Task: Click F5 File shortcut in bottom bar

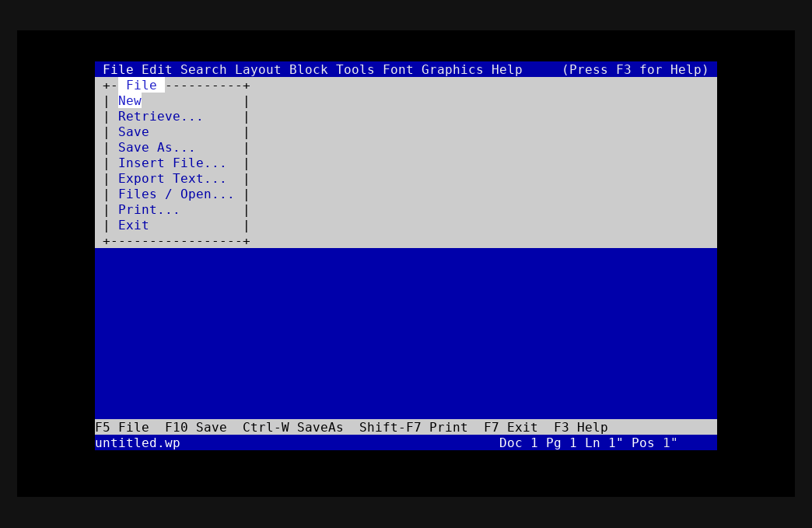Action: pyautogui.click(x=122, y=427)
